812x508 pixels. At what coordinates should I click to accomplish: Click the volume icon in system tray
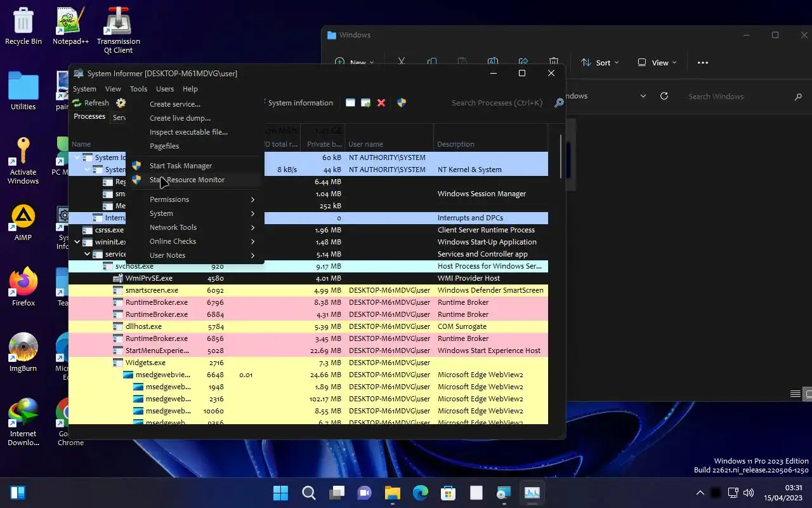[748, 493]
